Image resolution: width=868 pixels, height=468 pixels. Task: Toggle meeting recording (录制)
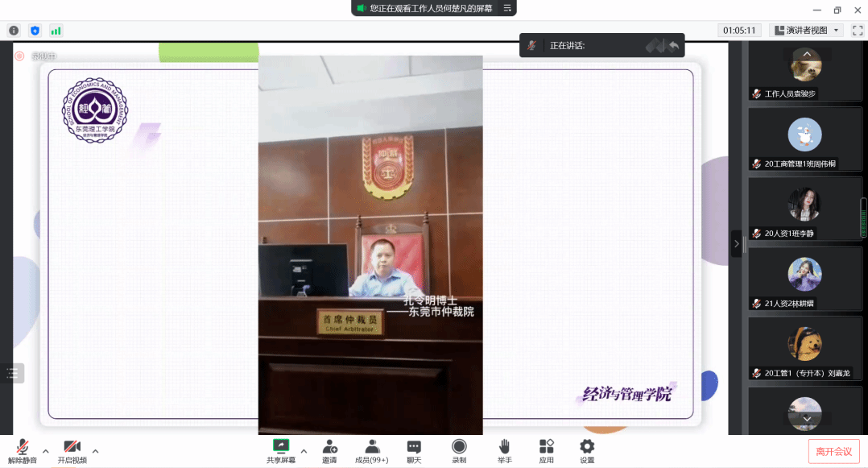(x=459, y=451)
